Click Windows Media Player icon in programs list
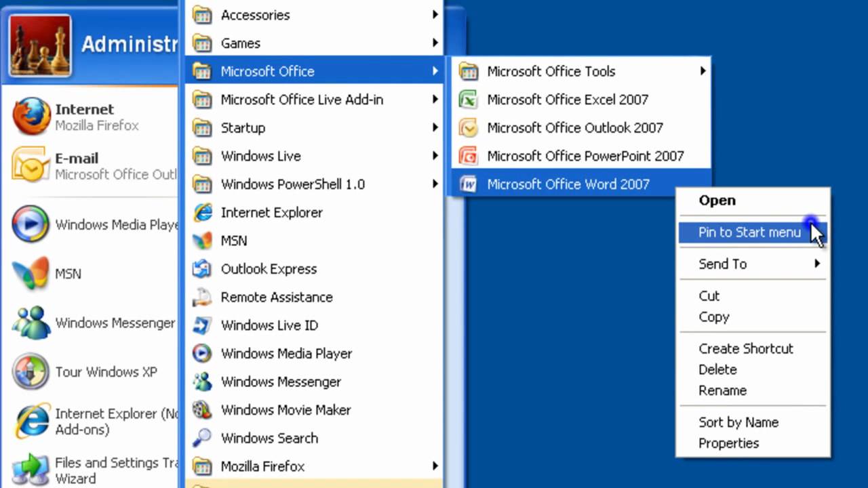Viewport: 868px width, 488px height. tap(202, 354)
